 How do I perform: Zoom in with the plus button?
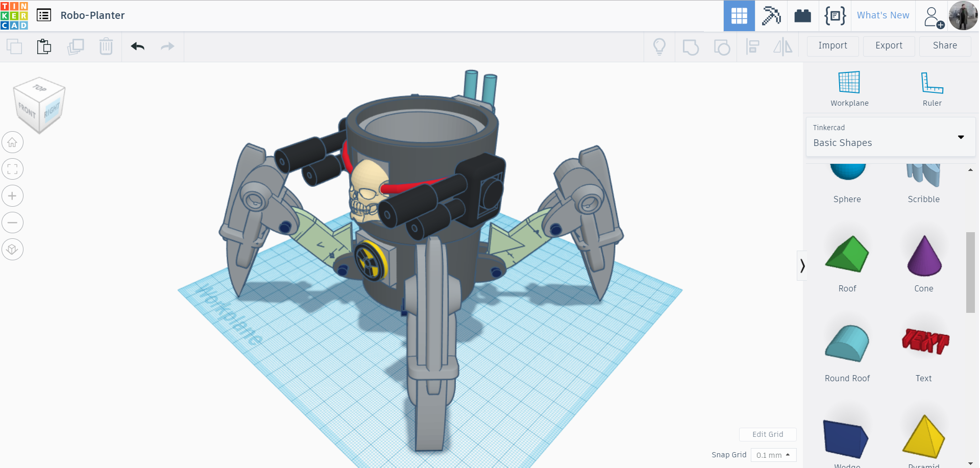click(13, 195)
